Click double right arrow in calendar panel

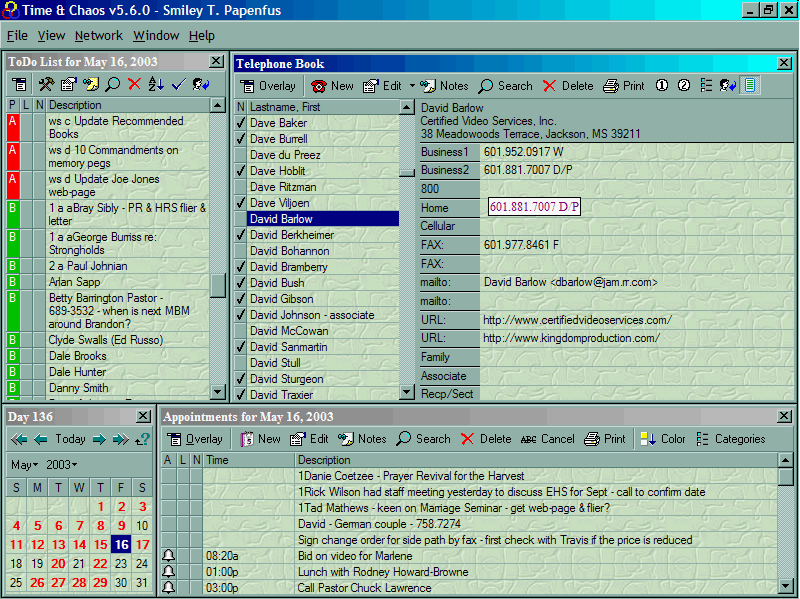click(x=121, y=439)
